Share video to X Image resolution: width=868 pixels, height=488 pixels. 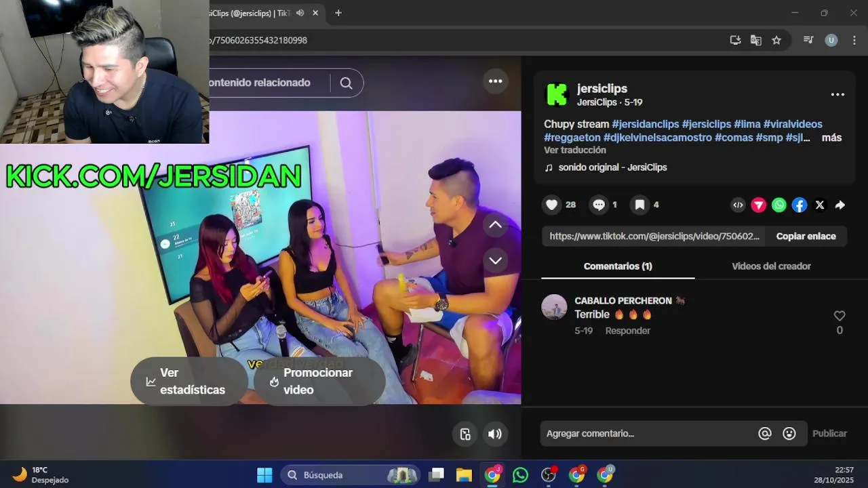[x=820, y=205]
